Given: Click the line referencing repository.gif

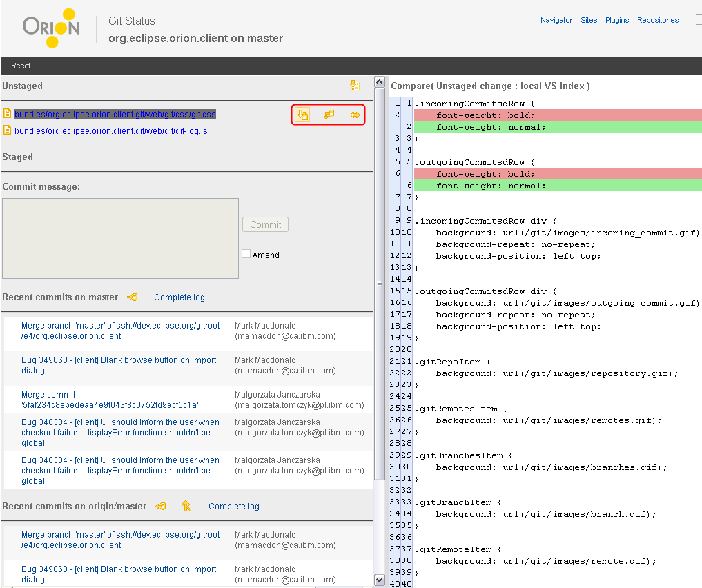Looking at the screenshot, I should click(x=557, y=373).
